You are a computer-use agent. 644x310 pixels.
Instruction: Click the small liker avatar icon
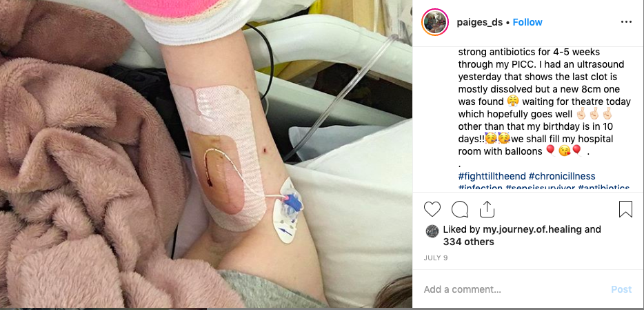[x=432, y=231]
